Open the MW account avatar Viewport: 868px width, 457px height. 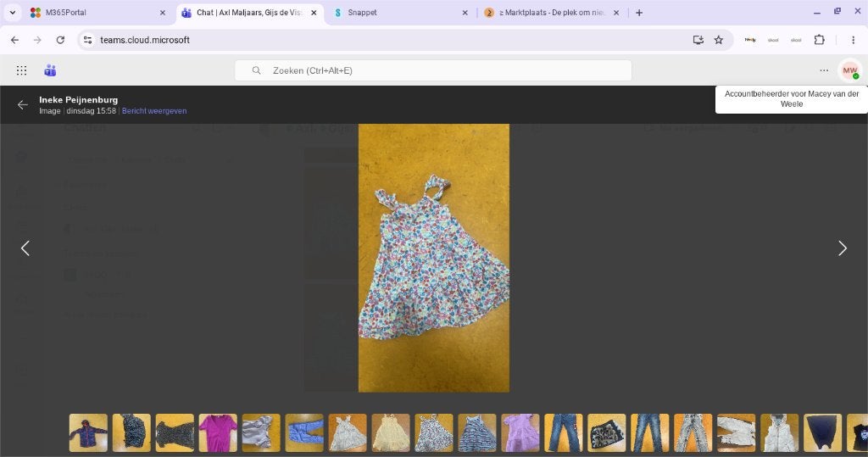click(x=849, y=70)
